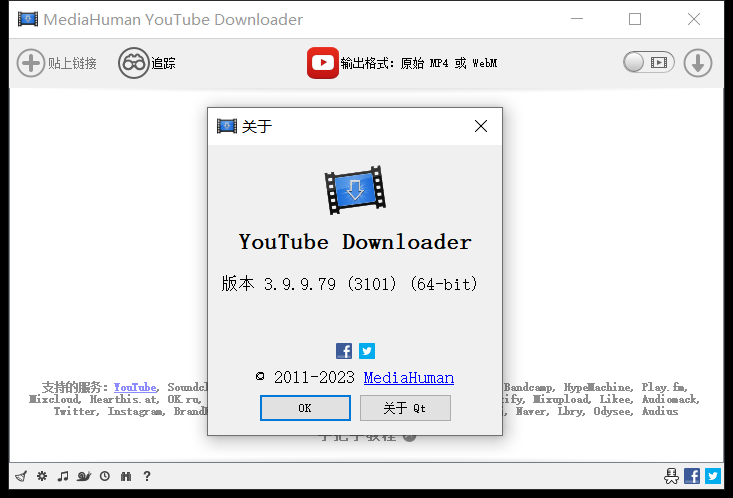Click Likee in supported services list

615,399
